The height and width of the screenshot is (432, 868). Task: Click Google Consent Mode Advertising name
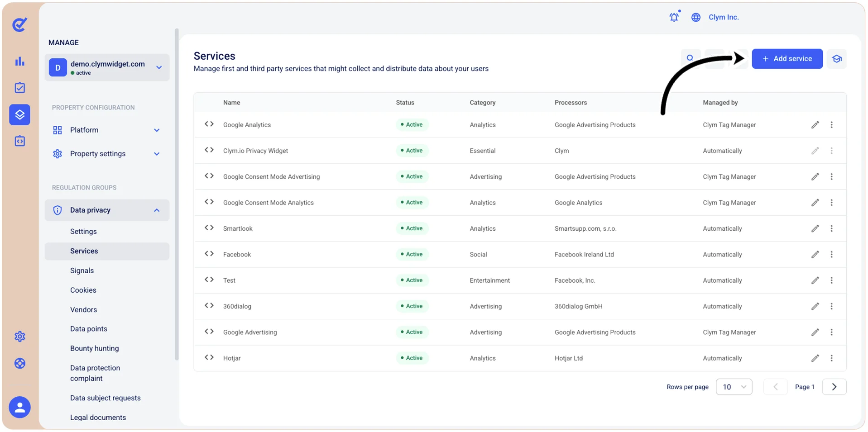pos(271,177)
